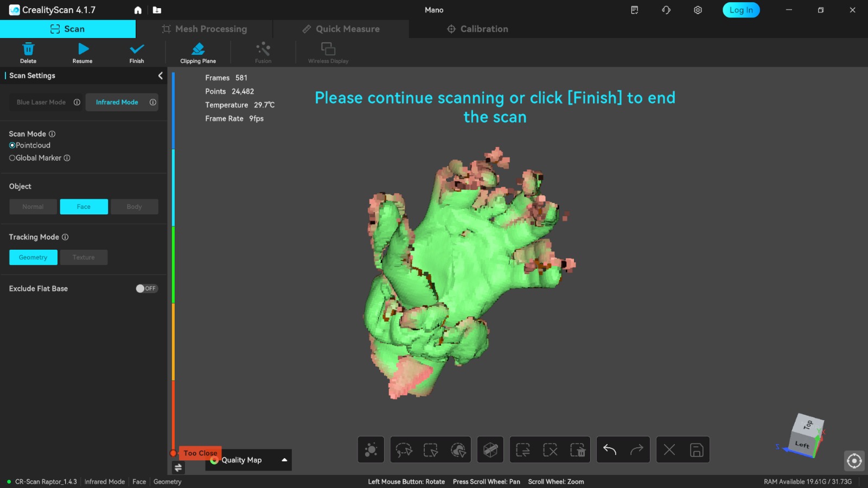Open application settings gear
Viewport: 868px width, 488px height.
[698, 10]
